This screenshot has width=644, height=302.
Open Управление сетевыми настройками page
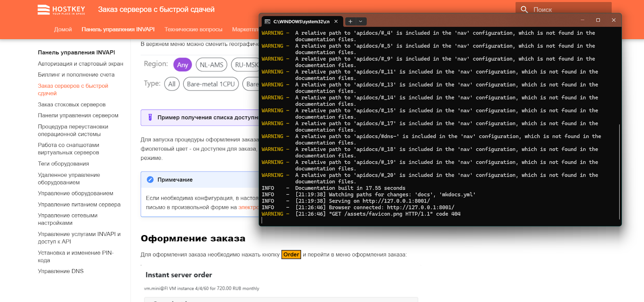coord(68,219)
